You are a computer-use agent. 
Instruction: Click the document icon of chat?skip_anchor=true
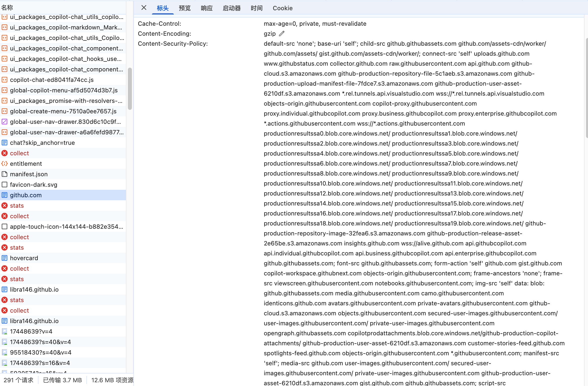click(4, 143)
